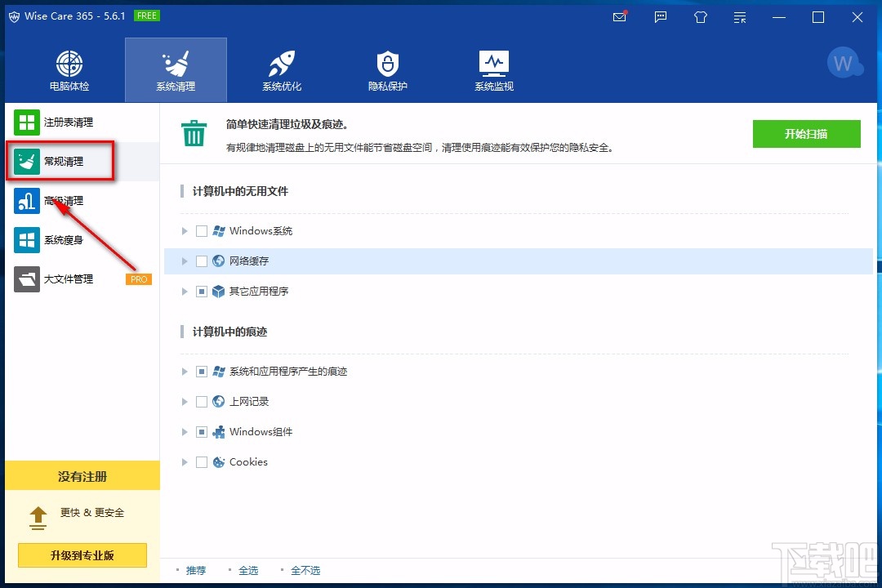The width and height of the screenshot is (882, 588).
Task: Select the Cookies label
Action: (x=248, y=462)
